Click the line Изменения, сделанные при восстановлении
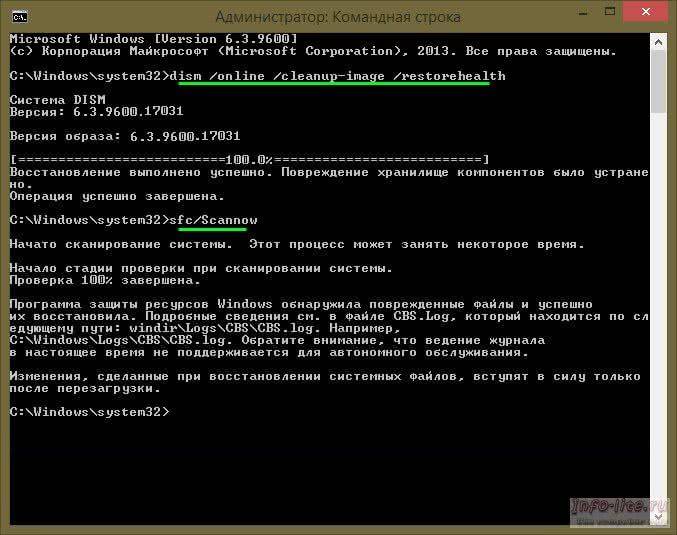This screenshot has width=677, height=535. [x=325, y=377]
